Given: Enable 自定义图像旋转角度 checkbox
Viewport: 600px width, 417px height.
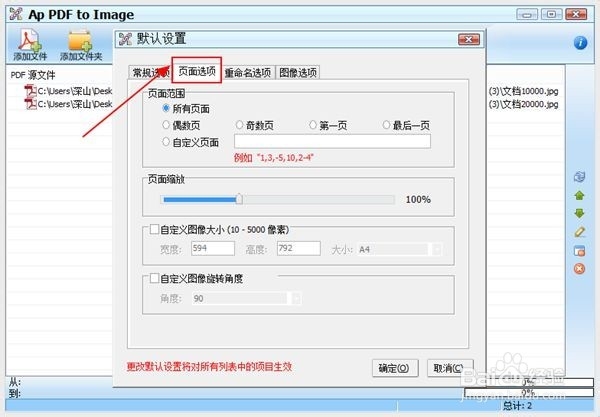Looking at the screenshot, I should [154, 278].
